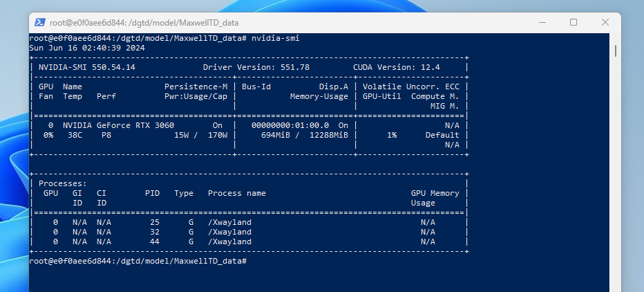The image size is (644, 292).
Task: Click the 'Memory-Usage' header
Action: [319, 97]
